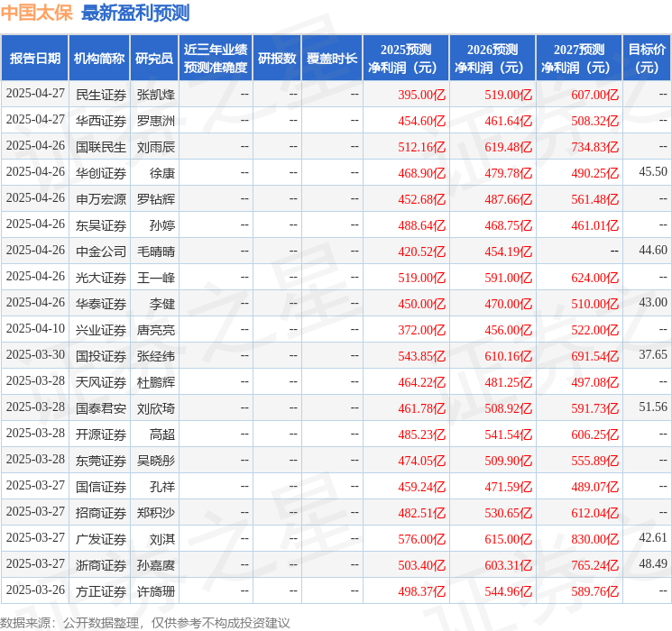Click researcher name 罗钻辉
Screen dimensions: 672x631
point(156,199)
